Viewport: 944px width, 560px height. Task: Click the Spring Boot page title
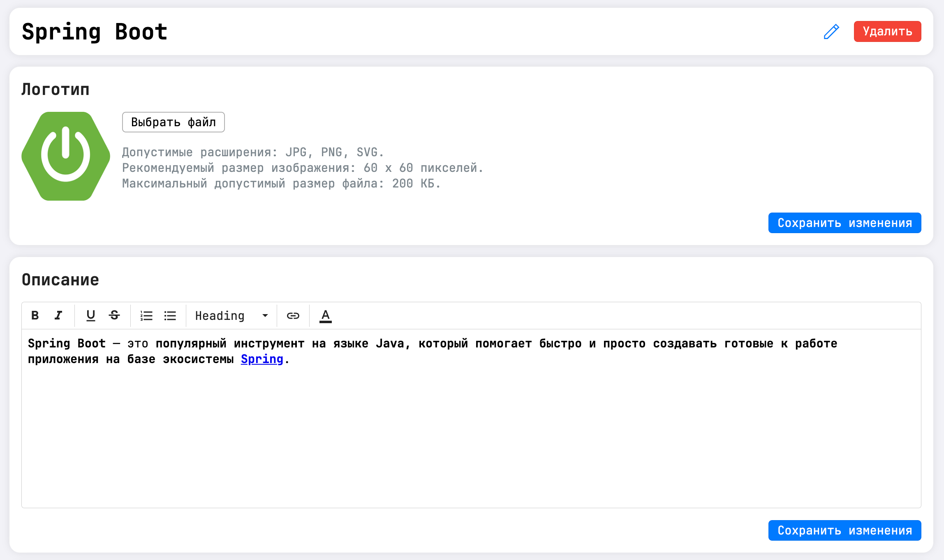[95, 32]
